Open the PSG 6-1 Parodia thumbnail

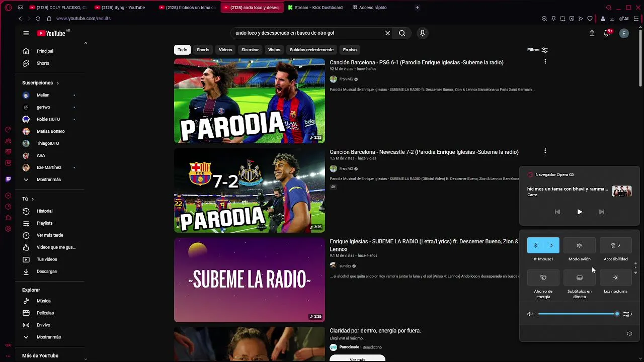250,101
